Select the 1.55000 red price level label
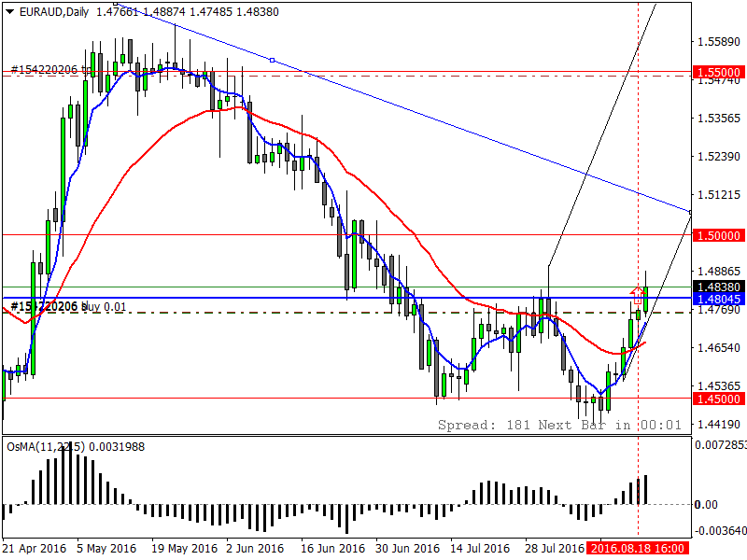This screenshot has width=747, height=560. (x=719, y=73)
